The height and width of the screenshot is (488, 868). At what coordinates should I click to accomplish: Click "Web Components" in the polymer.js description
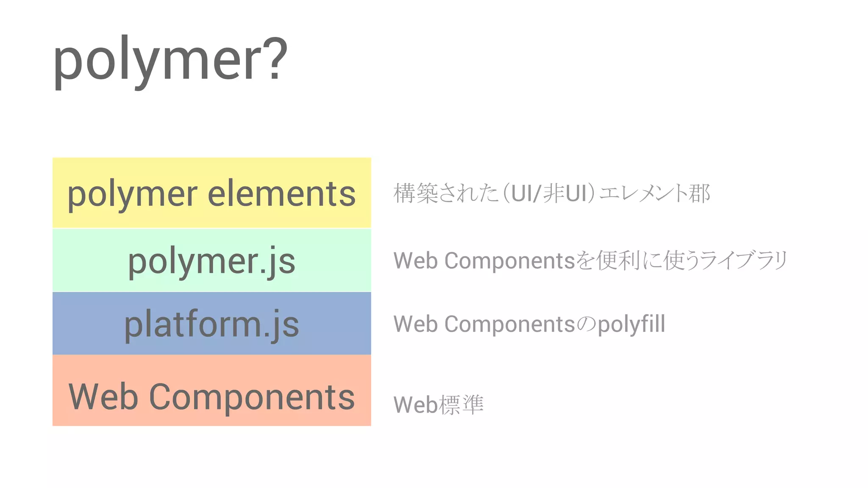pyautogui.click(x=484, y=260)
